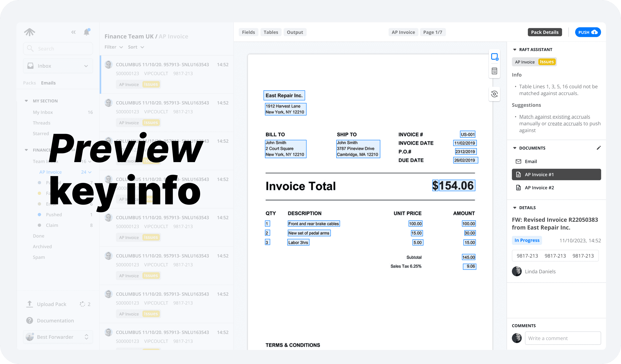Collapse the MY SECTION tree group
Screen dimensions: 621x364
pos(26,101)
